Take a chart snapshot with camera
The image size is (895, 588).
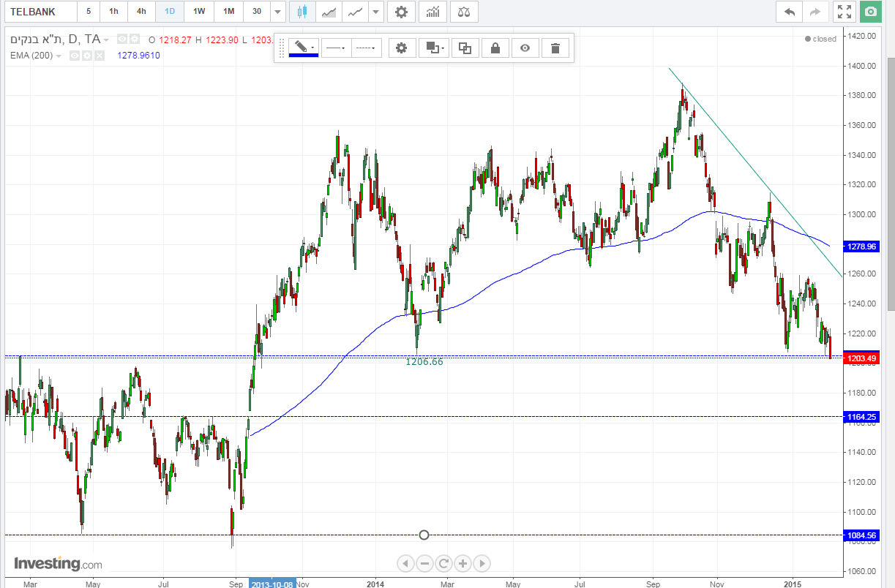(870, 12)
